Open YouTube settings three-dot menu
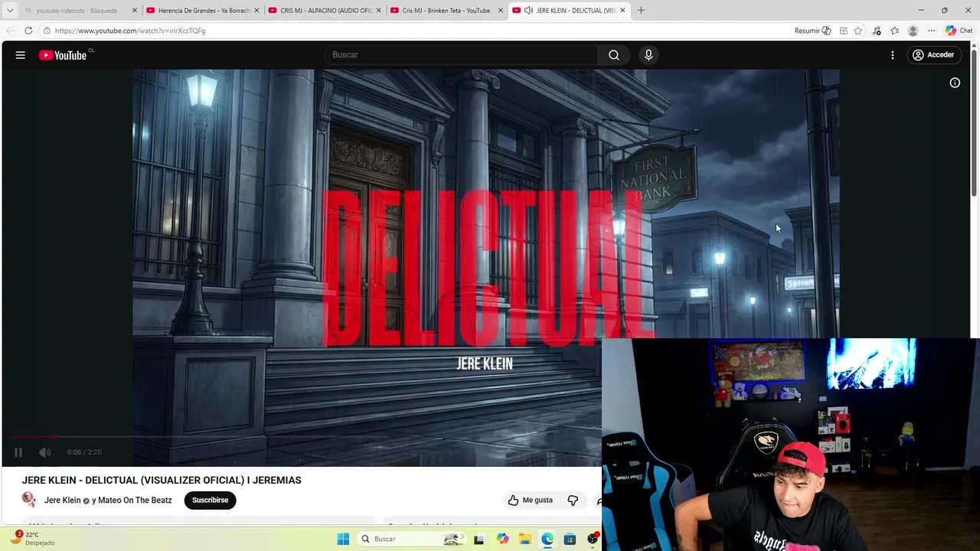Screen dimensions: 980x551 [x=893, y=55]
